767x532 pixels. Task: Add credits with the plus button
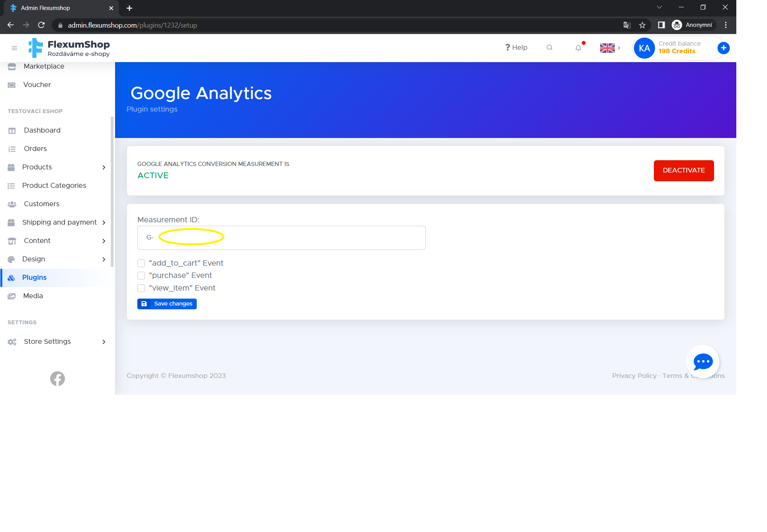pos(723,48)
